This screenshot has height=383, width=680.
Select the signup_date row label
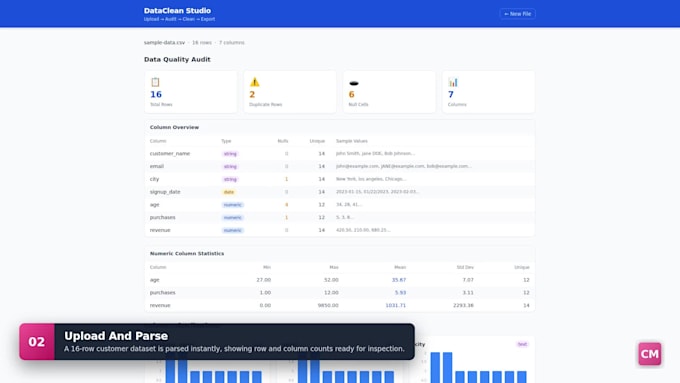coord(165,192)
